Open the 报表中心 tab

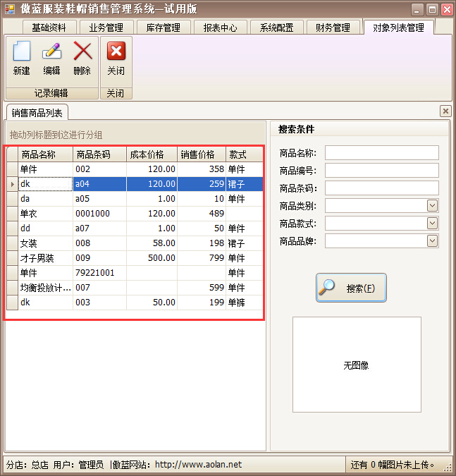pos(221,28)
